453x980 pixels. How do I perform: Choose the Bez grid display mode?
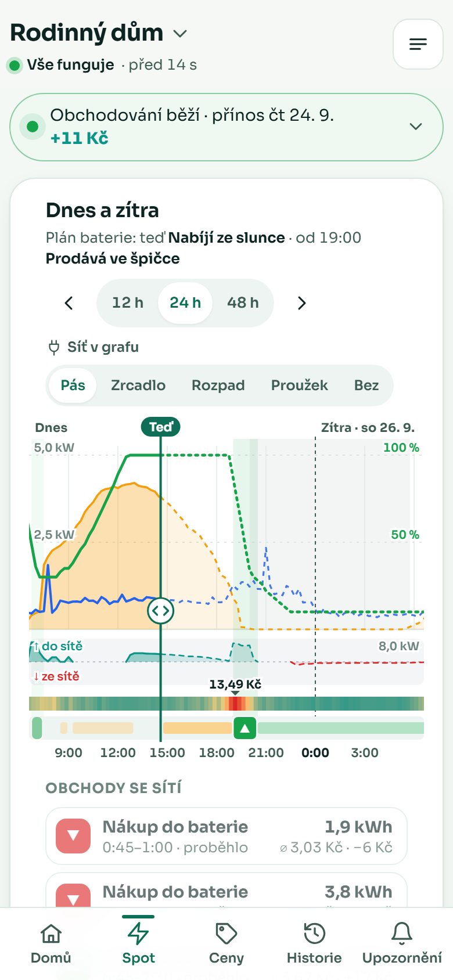tap(366, 385)
